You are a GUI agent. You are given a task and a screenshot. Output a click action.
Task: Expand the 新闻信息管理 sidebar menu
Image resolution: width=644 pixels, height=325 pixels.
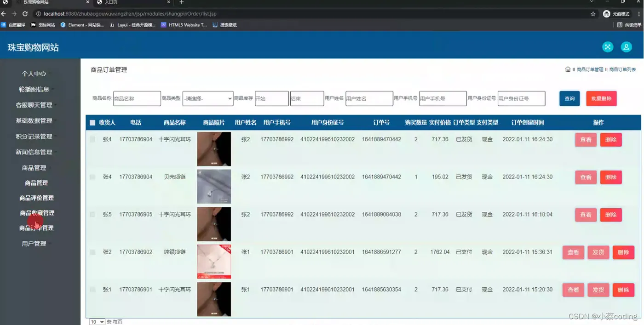(34, 152)
